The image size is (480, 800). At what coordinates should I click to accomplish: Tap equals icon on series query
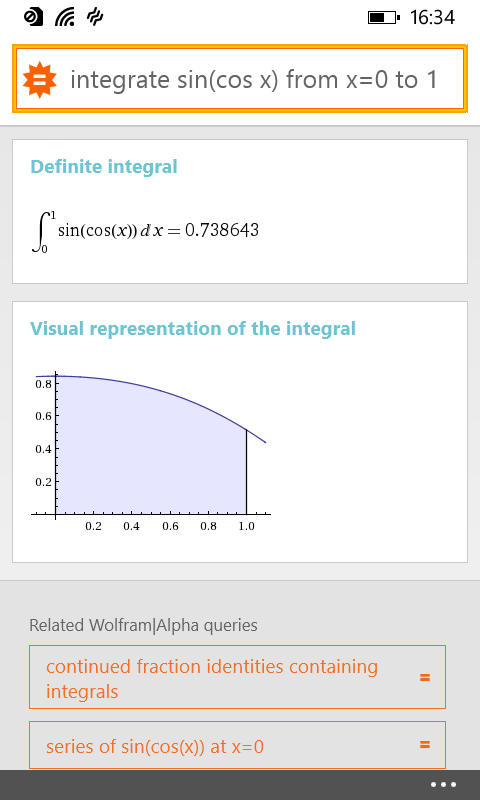click(424, 745)
